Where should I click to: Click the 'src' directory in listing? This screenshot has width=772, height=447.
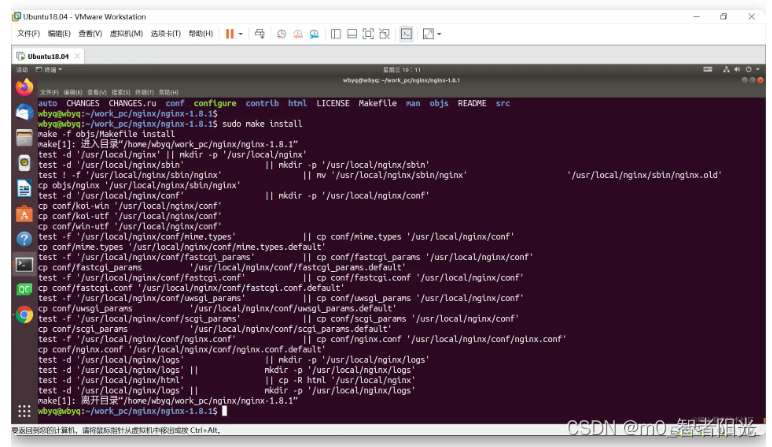tap(503, 103)
